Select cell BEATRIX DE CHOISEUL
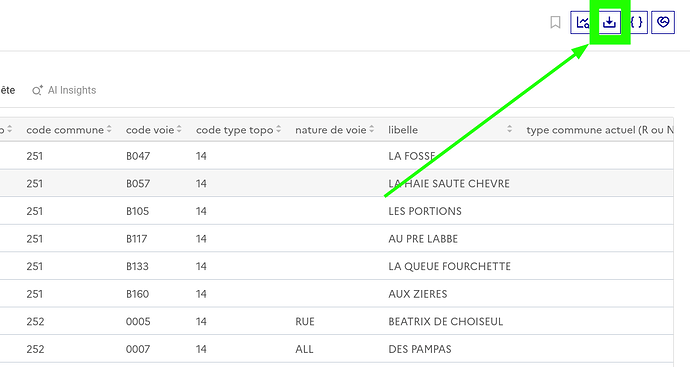The height and width of the screenshot is (367, 690). click(x=445, y=322)
